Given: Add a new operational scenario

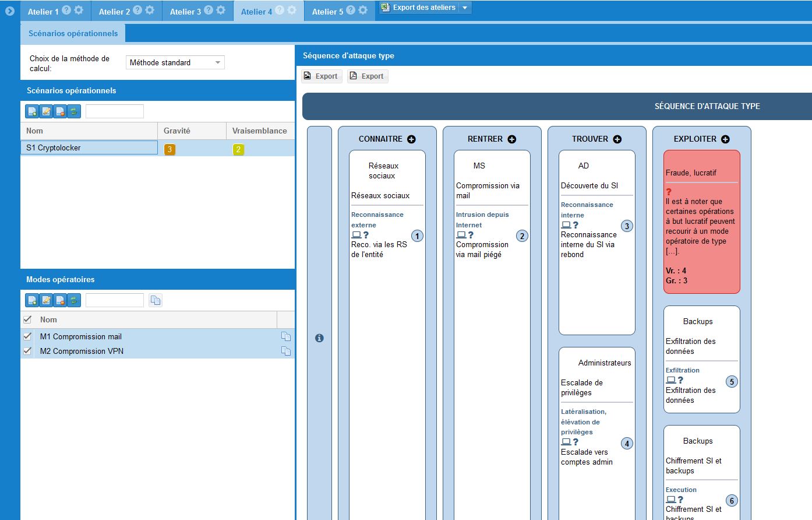Looking at the screenshot, I should (x=32, y=111).
